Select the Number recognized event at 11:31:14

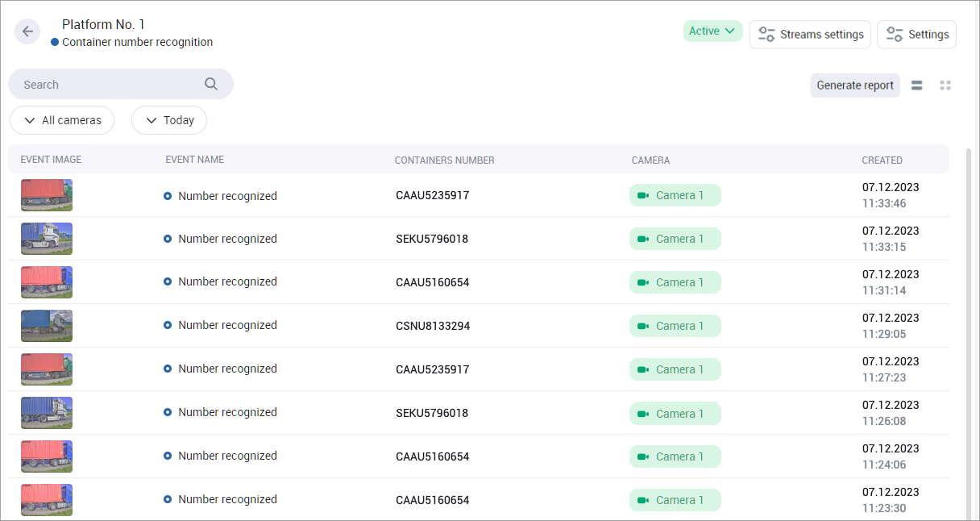226,282
